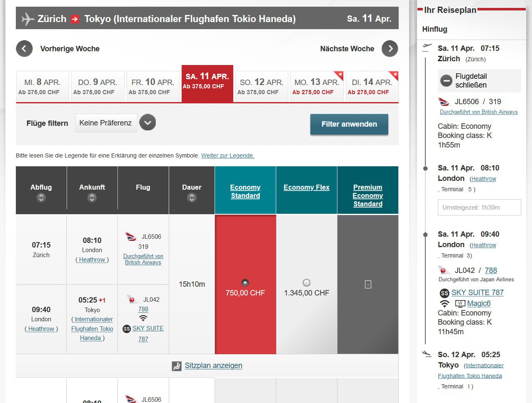Image resolution: width=532 pixels, height=403 pixels.
Task: Expand filter options with chevron button
Action: [147, 123]
